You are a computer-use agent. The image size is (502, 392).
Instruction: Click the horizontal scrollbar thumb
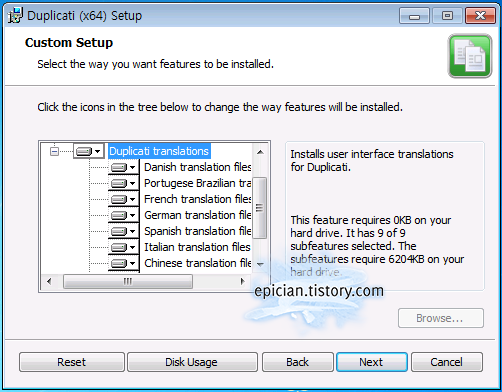pyautogui.click(x=128, y=282)
